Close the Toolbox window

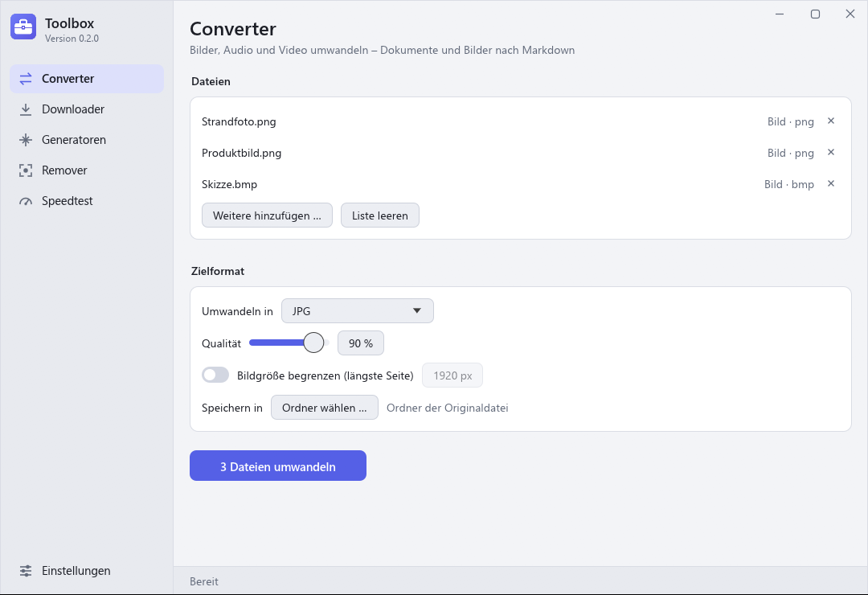pyautogui.click(x=850, y=14)
